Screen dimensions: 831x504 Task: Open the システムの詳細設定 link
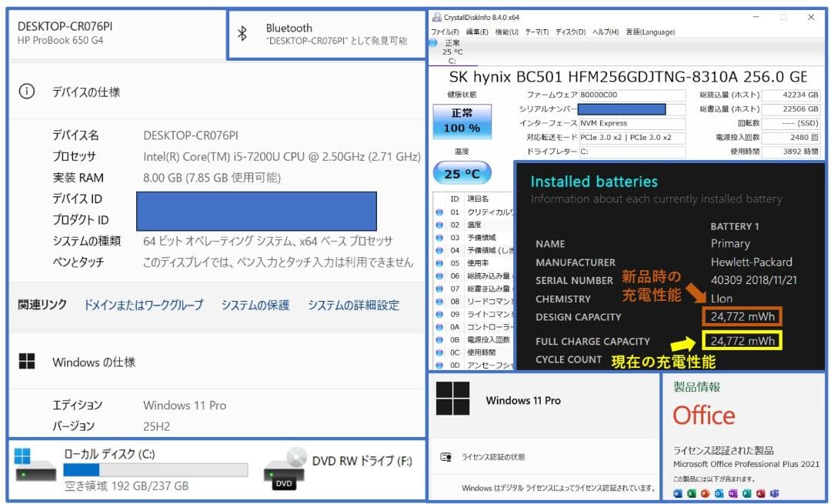[353, 305]
